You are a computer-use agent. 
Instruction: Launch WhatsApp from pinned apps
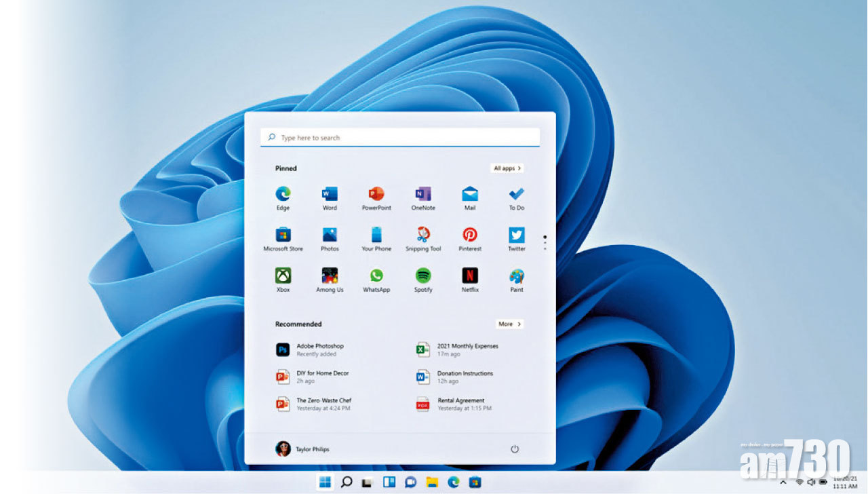coord(376,276)
